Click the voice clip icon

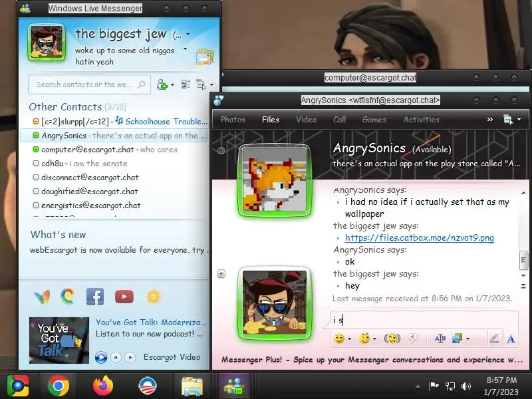pos(412,338)
